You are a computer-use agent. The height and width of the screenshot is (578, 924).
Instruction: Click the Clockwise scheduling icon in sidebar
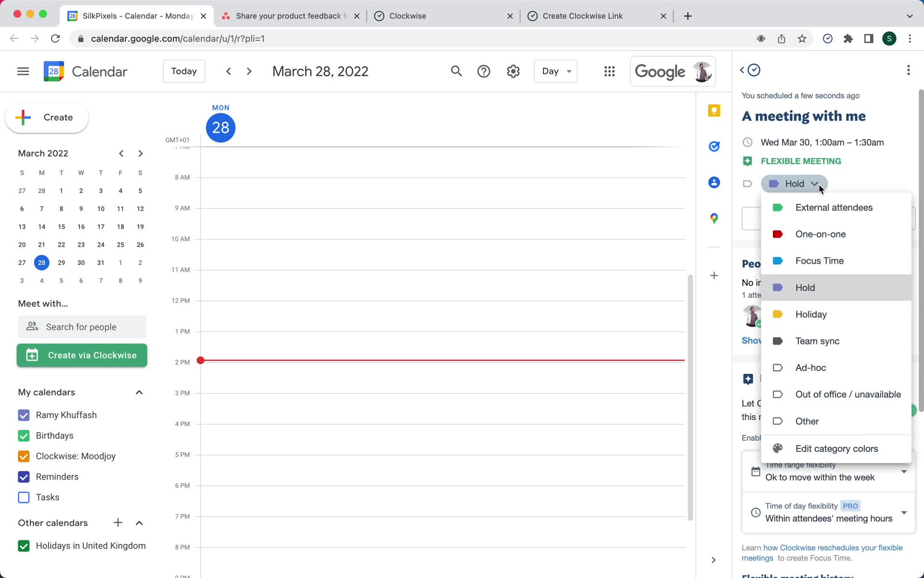[754, 70]
